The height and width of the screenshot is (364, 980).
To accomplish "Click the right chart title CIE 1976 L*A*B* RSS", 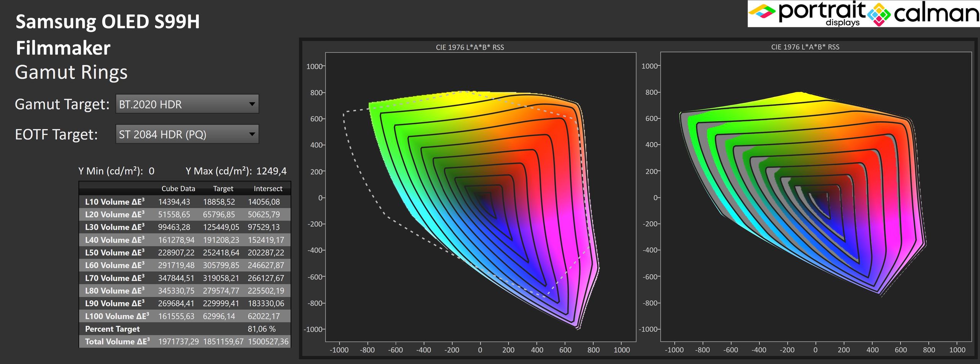I will pos(805,47).
